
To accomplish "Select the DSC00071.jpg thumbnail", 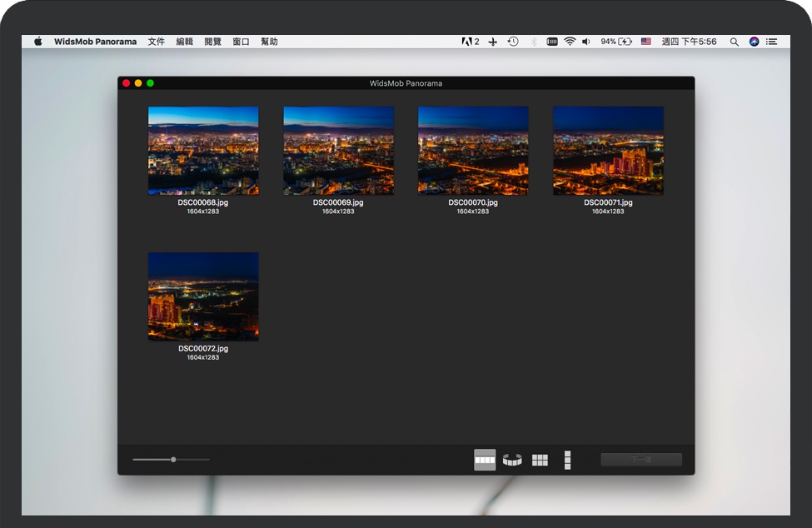I will (608, 151).
